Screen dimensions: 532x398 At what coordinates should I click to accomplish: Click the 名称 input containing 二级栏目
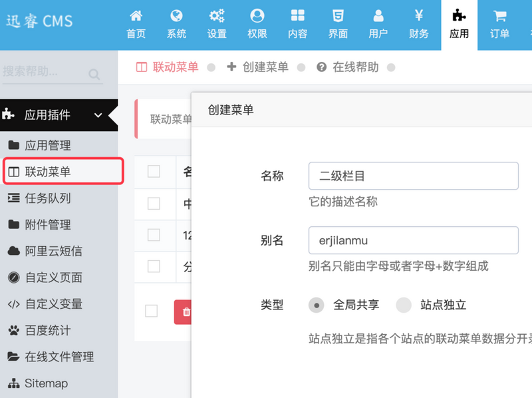[413, 176]
